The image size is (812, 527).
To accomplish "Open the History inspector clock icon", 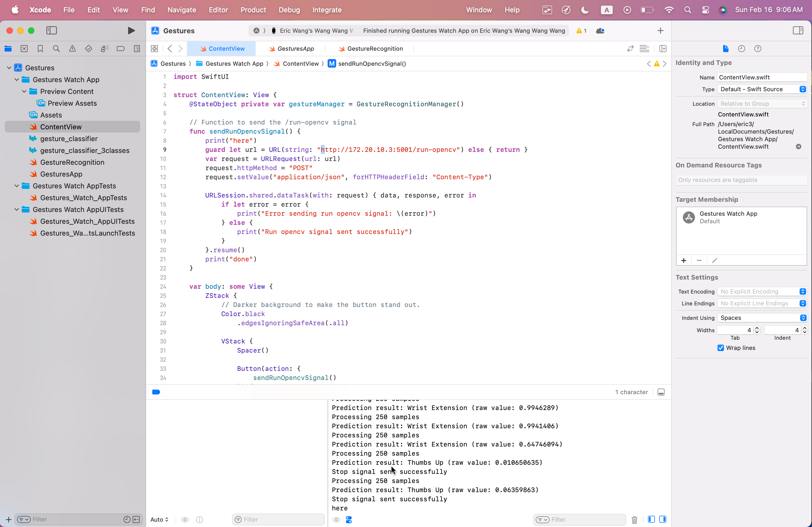I will click(x=741, y=49).
